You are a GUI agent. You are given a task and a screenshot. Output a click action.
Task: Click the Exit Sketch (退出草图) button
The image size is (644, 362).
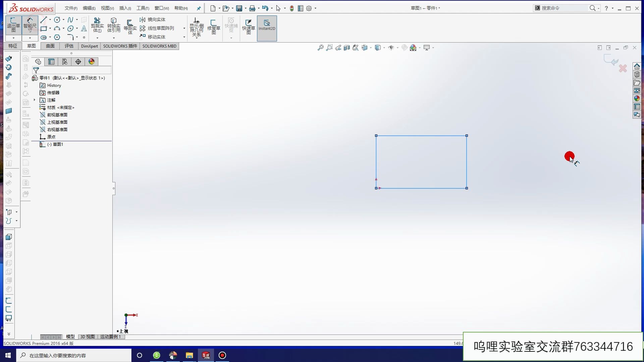tap(13, 25)
